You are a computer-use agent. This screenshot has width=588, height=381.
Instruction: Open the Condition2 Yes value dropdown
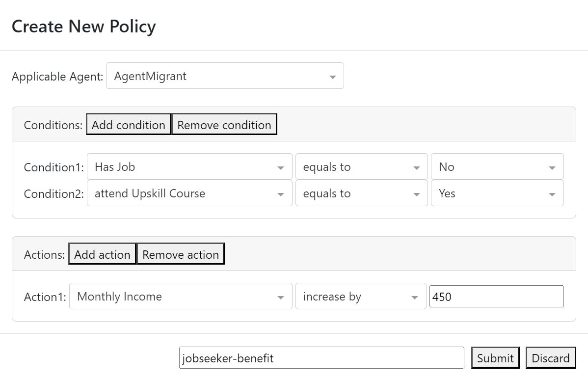click(x=497, y=193)
